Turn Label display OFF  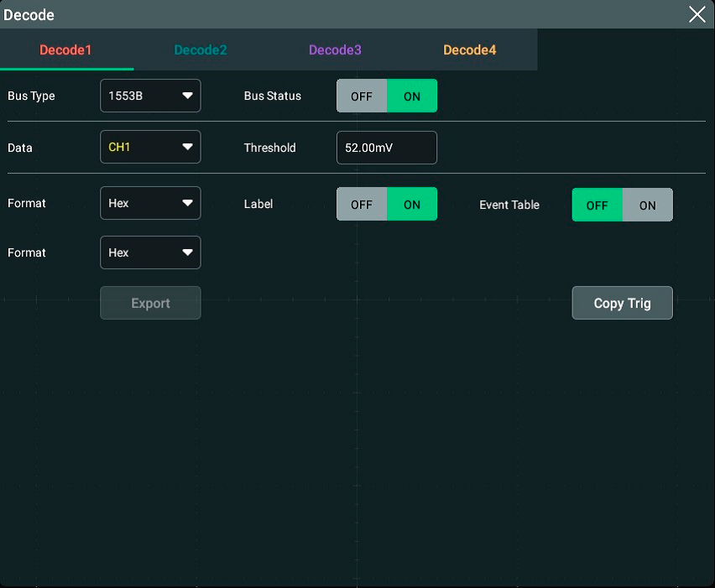[x=362, y=205]
